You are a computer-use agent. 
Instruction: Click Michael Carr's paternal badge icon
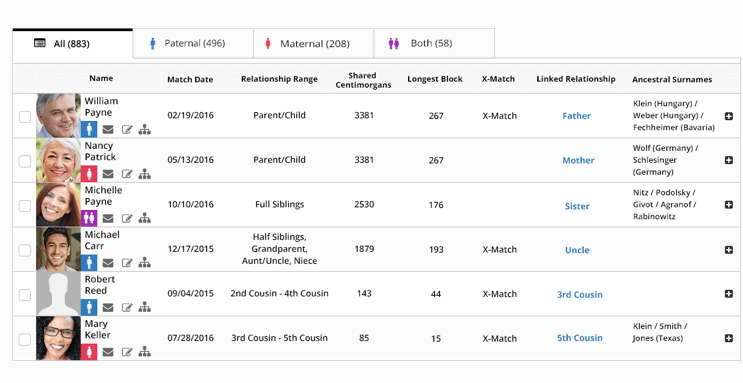point(89,263)
